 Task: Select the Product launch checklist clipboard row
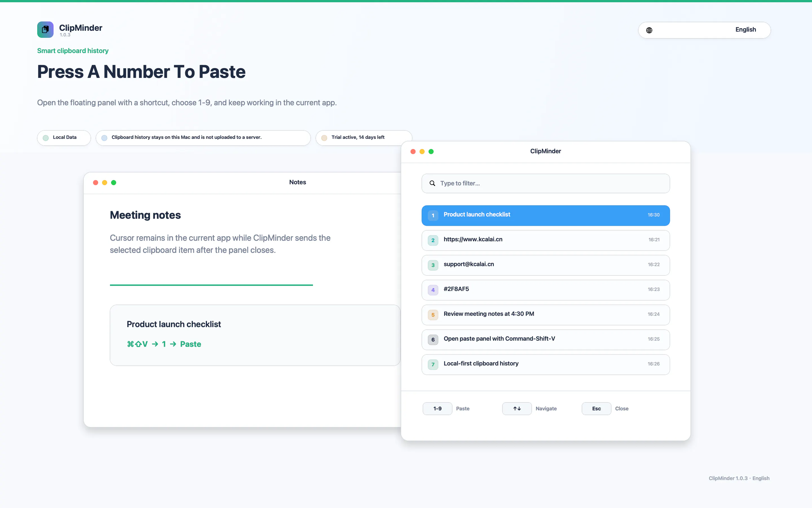coord(546,215)
